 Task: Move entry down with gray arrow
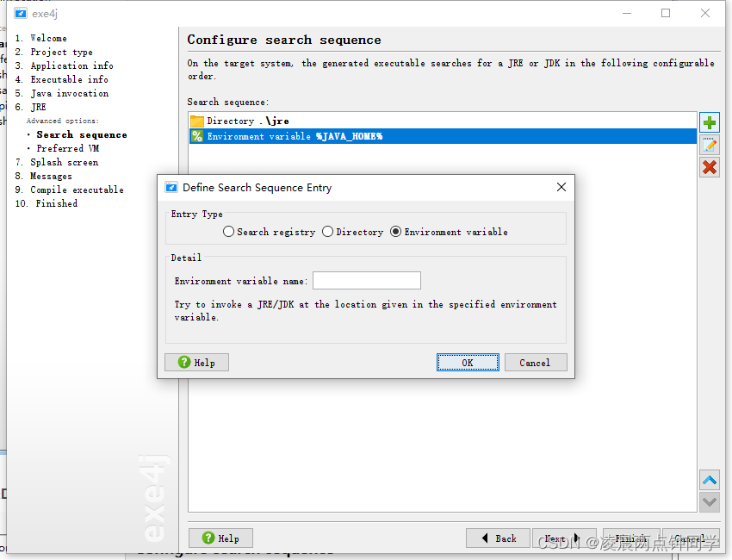point(710,502)
